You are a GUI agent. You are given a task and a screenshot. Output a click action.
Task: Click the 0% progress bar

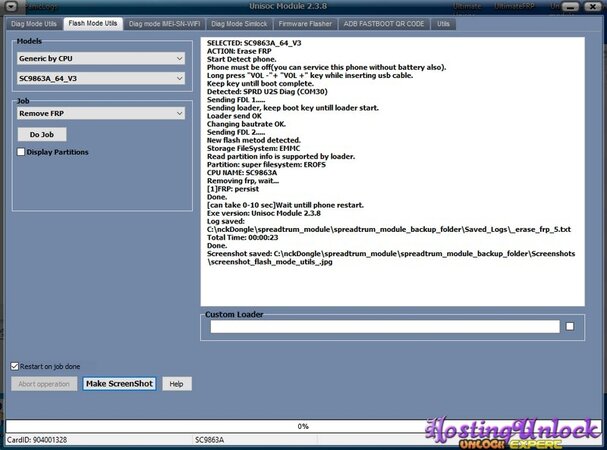pos(303,426)
